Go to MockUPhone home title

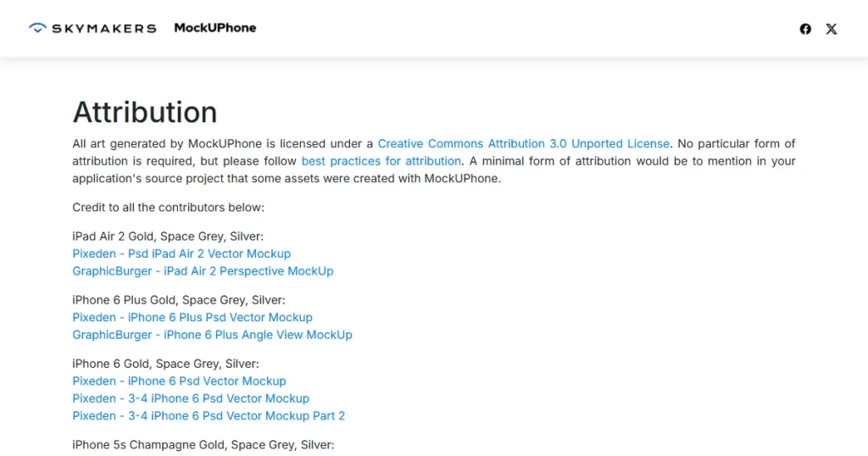pos(214,28)
